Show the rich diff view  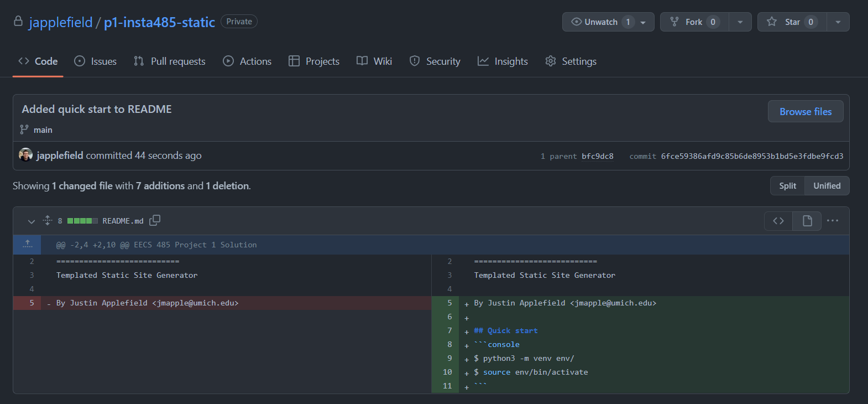(x=807, y=221)
